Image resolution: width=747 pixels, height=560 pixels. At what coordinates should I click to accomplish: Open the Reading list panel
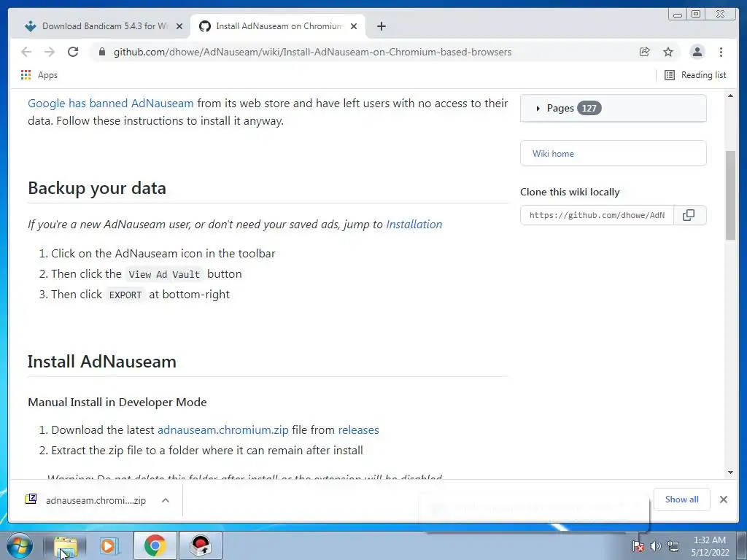point(695,75)
